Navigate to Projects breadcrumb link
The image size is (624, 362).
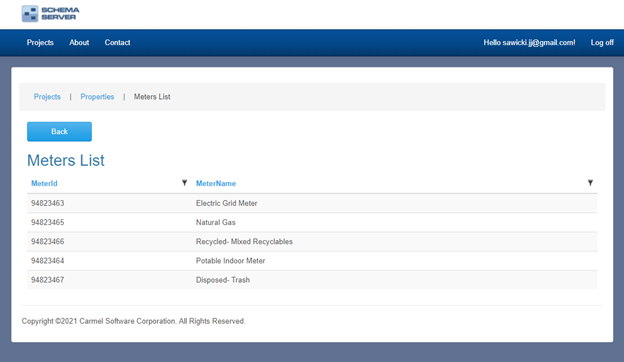(47, 97)
